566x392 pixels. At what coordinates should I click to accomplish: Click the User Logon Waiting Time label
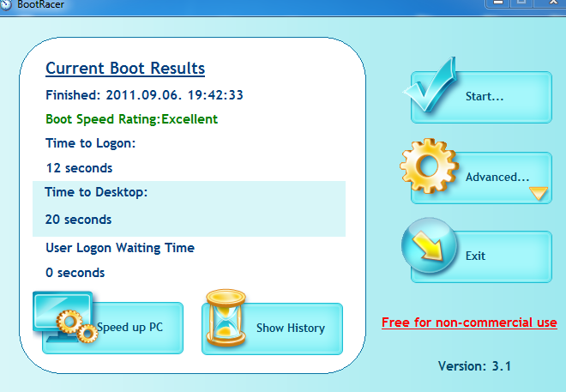coord(120,248)
